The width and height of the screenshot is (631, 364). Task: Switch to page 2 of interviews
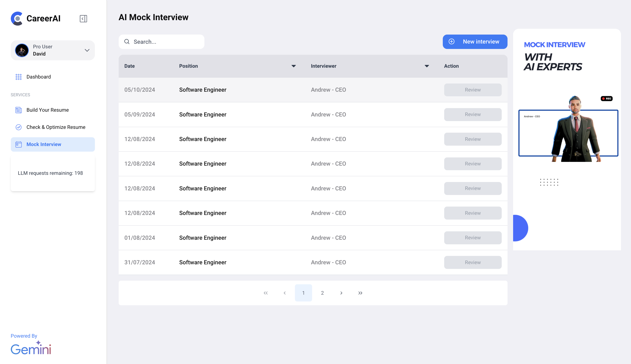pos(322,293)
